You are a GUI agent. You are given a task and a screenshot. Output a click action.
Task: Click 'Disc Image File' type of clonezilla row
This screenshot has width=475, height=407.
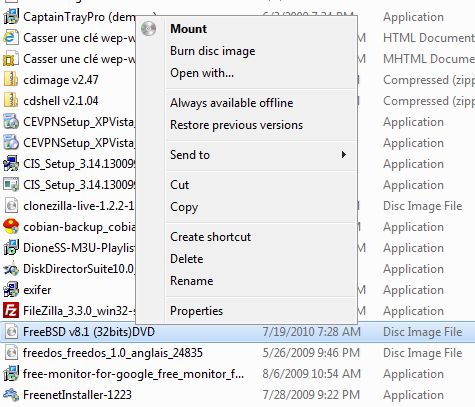423,206
